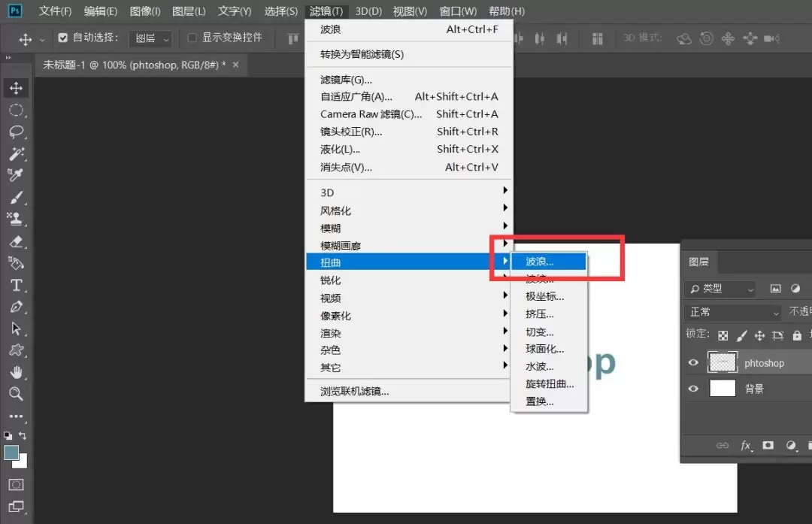Choose 极坐标... distort filter
This screenshot has width=812, height=524.
click(549, 296)
